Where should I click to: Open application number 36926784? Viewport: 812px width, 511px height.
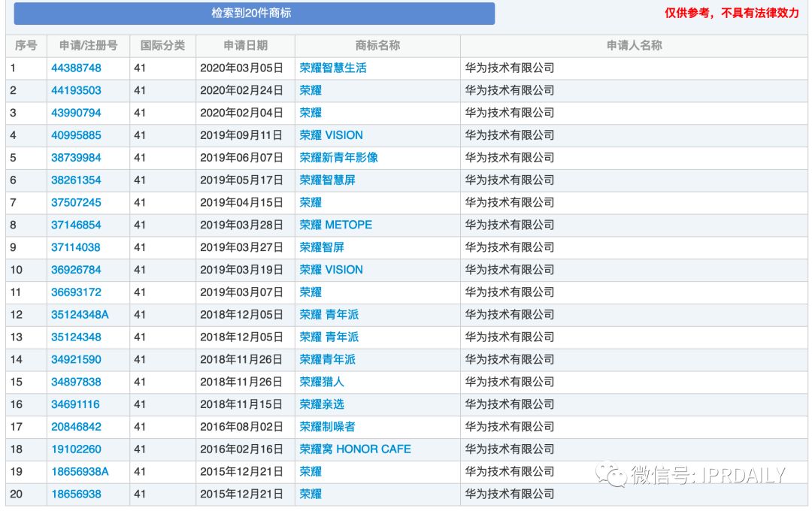click(76, 270)
